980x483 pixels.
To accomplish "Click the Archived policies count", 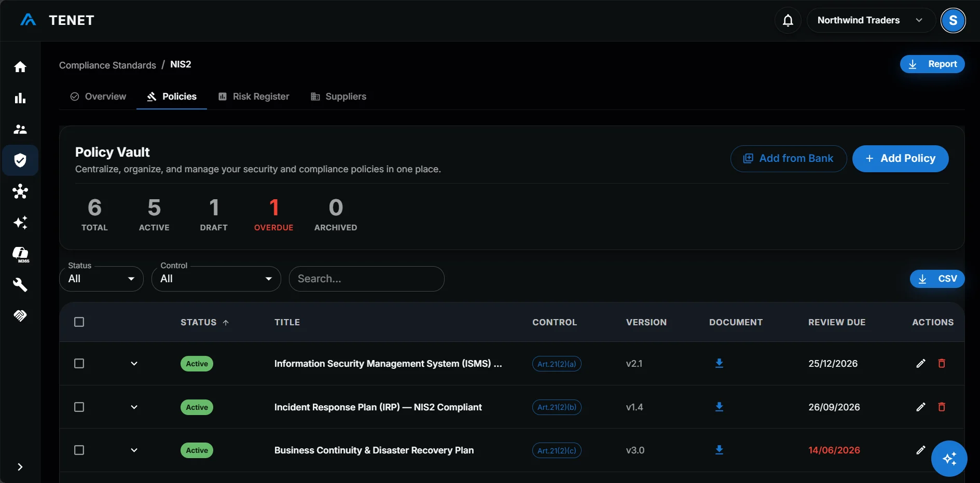I will pyautogui.click(x=336, y=214).
